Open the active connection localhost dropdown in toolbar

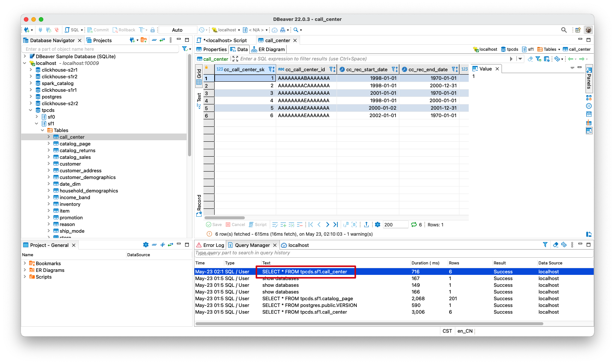click(x=226, y=30)
